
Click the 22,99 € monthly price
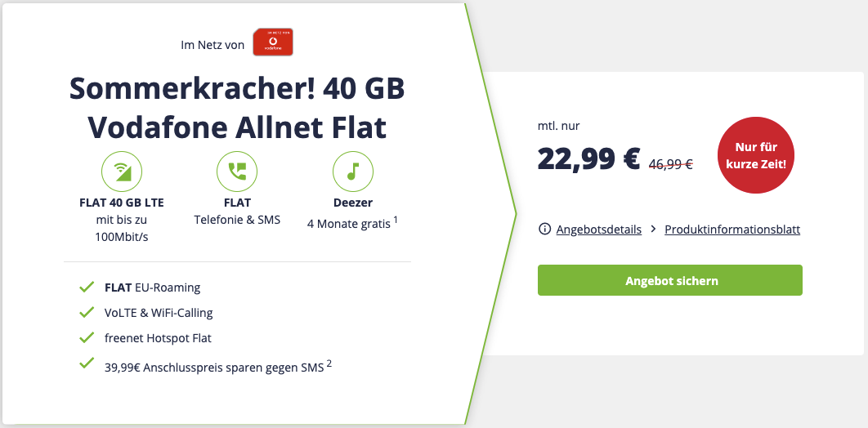[x=588, y=159]
